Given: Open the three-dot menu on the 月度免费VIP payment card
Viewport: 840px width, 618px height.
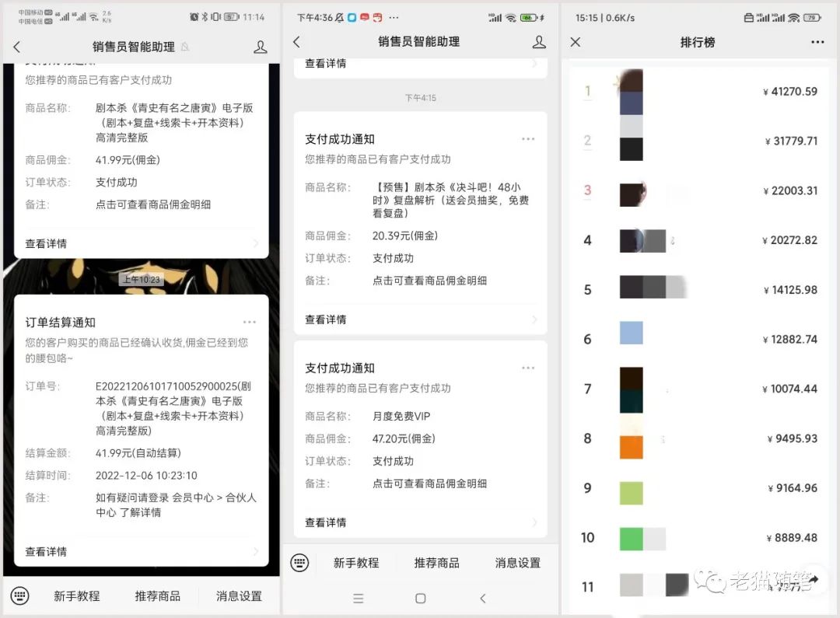Looking at the screenshot, I should pyautogui.click(x=528, y=368).
